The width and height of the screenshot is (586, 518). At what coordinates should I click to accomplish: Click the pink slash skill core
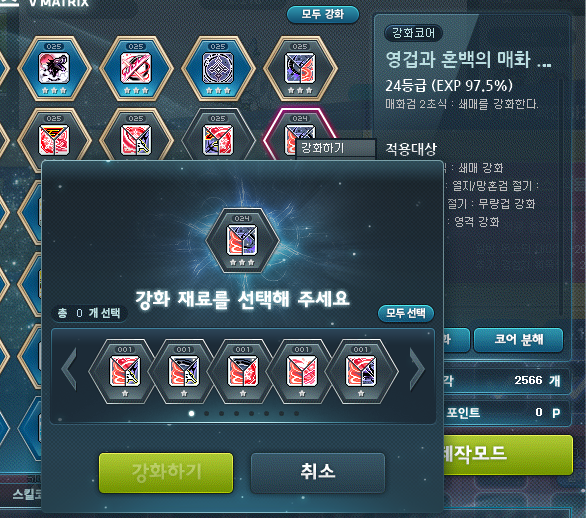(x=136, y=68)
